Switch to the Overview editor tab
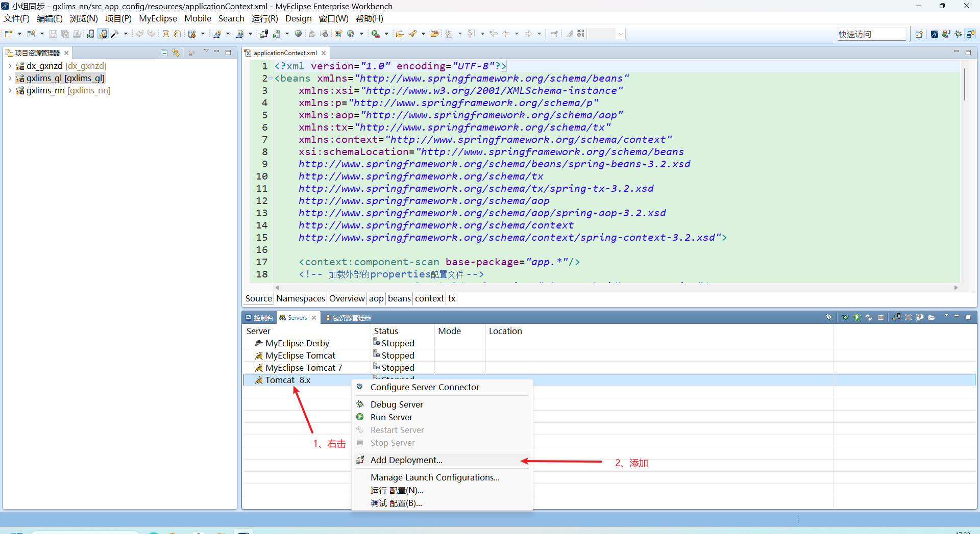The width and height of the screenshot is (980, 534). pos(347,298)
